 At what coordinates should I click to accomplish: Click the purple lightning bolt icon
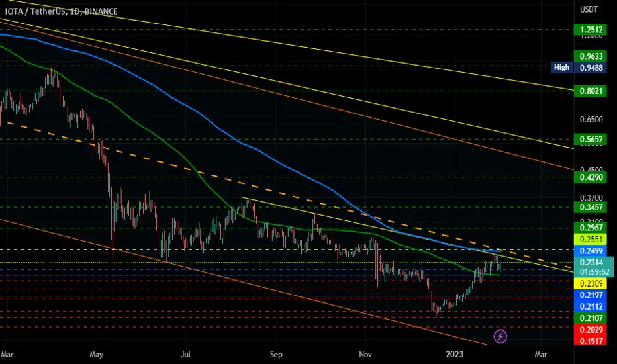pyautogui.click(x=500, y=336)
